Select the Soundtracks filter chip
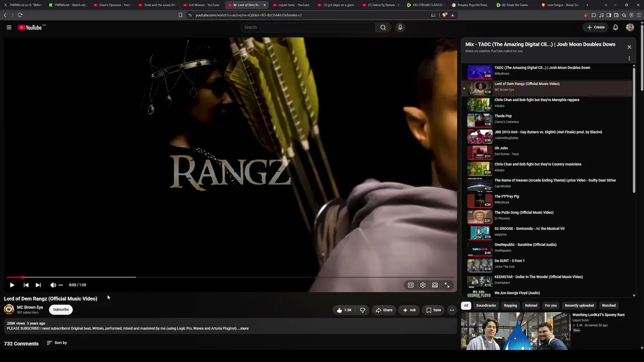 (486, 306)
